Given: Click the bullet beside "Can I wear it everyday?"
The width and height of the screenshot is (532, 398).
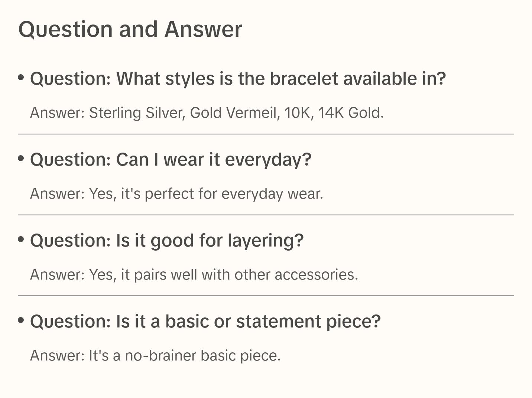Looking at the screenshot, I should pos(21,159).
